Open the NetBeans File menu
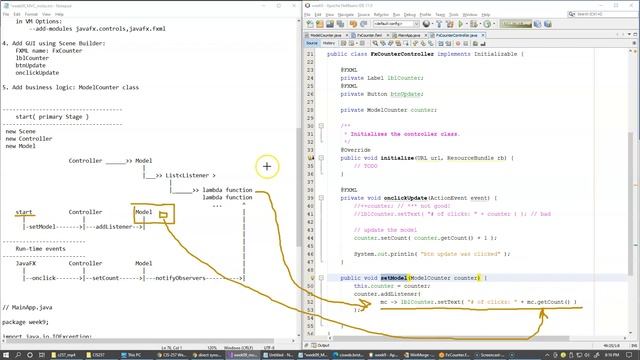 [307, 15]
